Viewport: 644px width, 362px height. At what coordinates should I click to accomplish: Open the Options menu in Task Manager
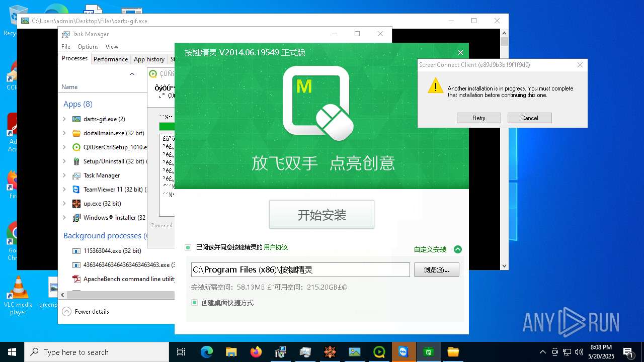88,47
